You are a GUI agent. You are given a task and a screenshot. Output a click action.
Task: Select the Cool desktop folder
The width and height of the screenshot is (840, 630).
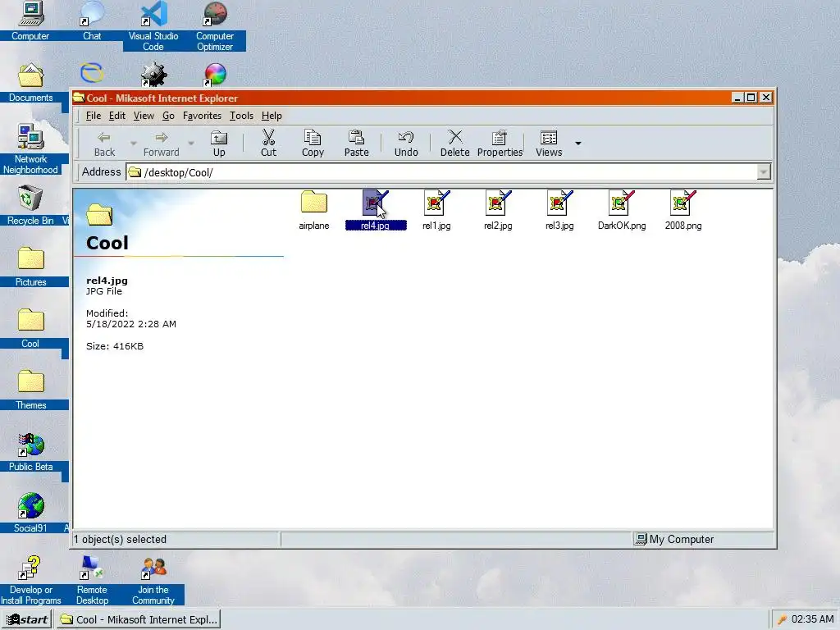(30, 328)
